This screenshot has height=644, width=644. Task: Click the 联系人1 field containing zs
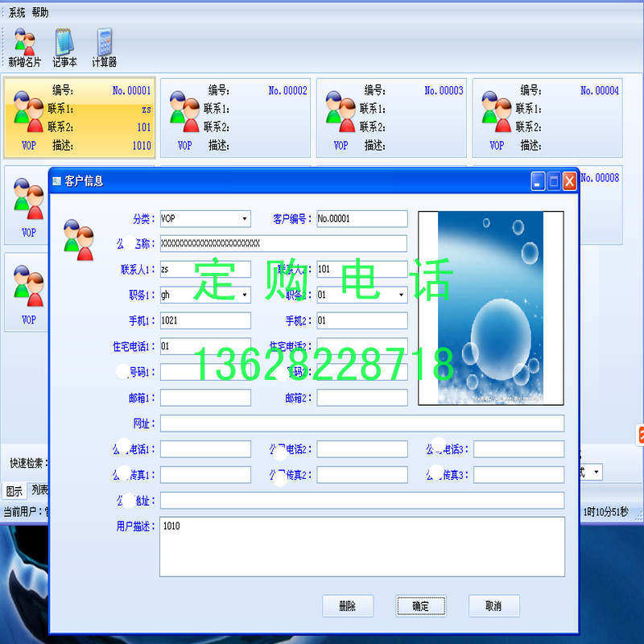coord(205,269)
